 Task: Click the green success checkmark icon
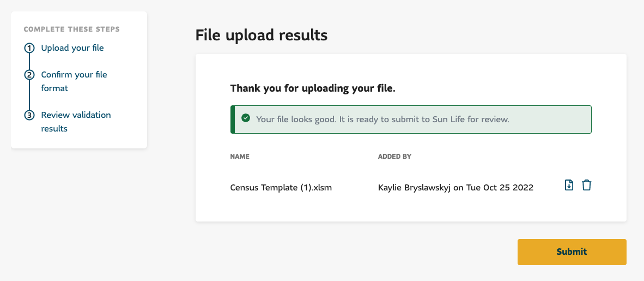tap(246, 118)
